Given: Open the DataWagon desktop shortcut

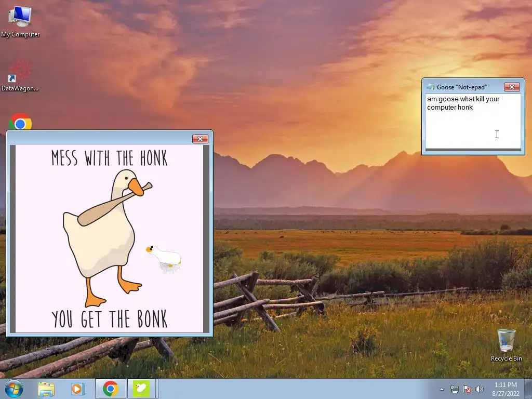Looking at the screenshot, I should [20, 76].
